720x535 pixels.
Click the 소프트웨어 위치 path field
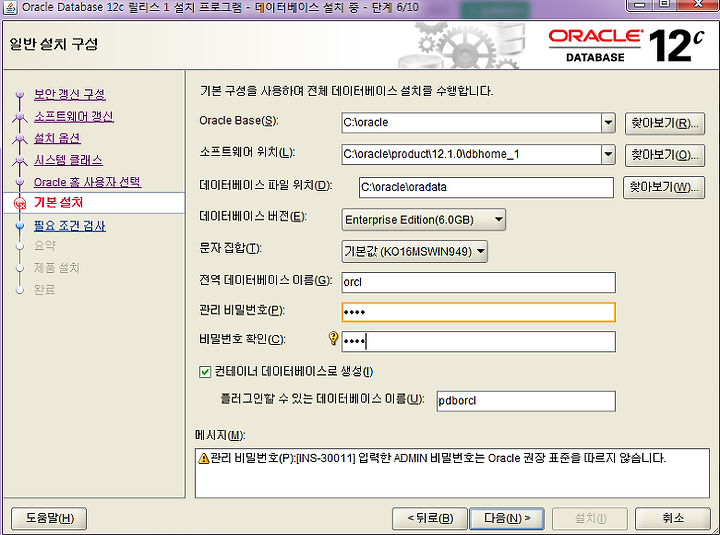coord(472,154)
